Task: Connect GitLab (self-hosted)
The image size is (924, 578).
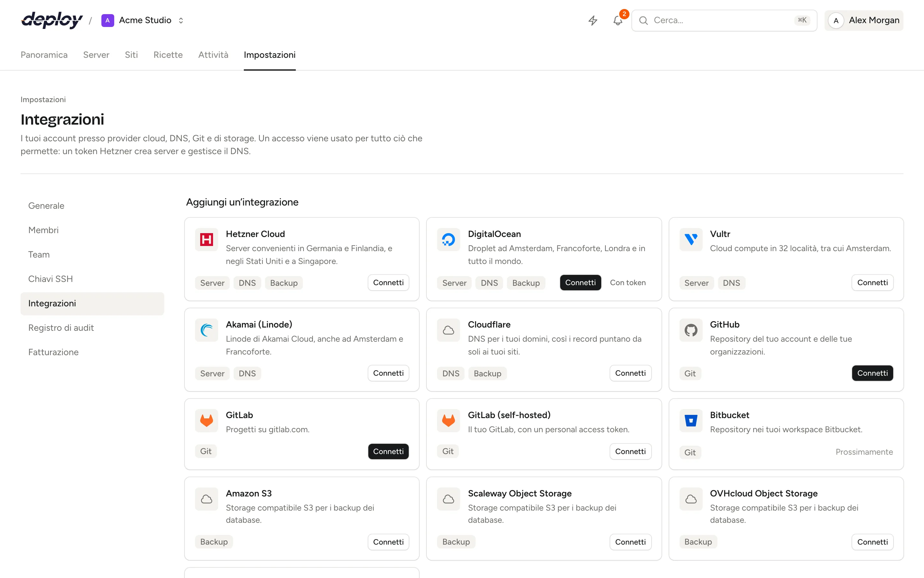Action: tap(630, 451)
